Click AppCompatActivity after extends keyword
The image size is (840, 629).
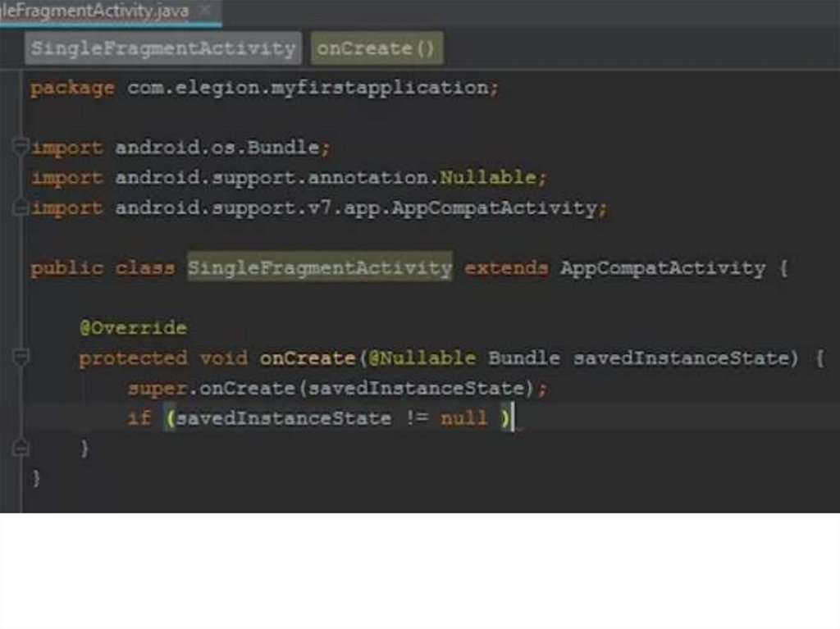click(x=662, y=268)
